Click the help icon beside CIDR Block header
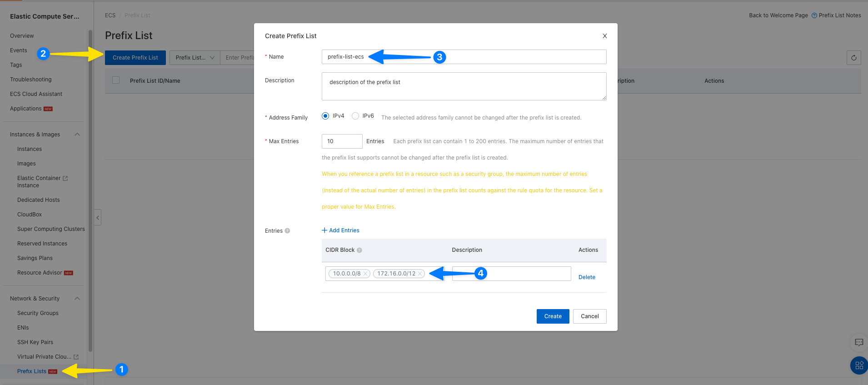This screenshot has height=385, width=868. pos(359,250)
